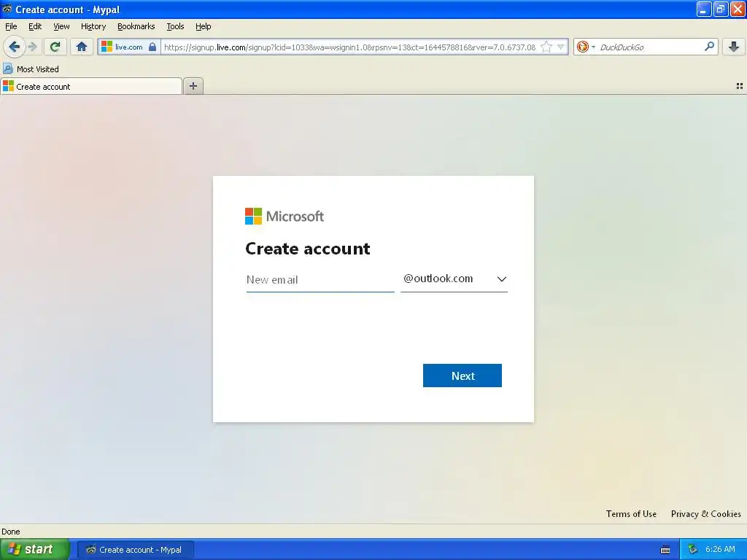This screenshot has width=747, height=560.
Task: Open the Downloads arrow button
Action: click(x=734, y=47)
